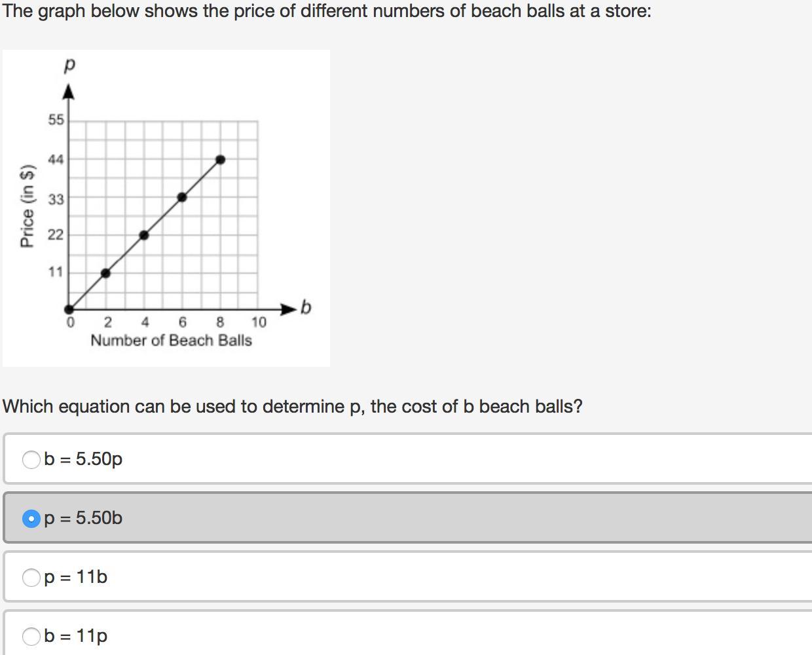Click the data point at 6 balls, $33
The height and width of the screenshot is (655, 812).
click(182, 197)
